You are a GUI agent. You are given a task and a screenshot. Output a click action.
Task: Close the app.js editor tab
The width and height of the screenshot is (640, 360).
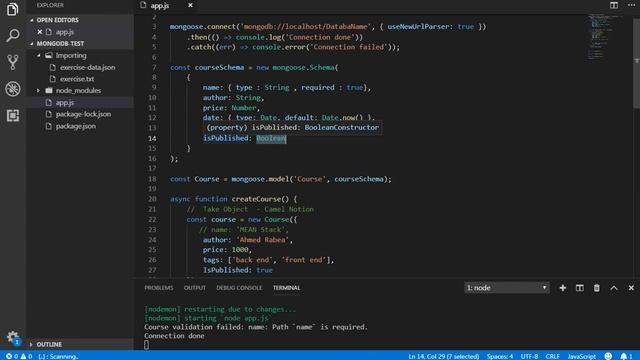pos(190,5)
